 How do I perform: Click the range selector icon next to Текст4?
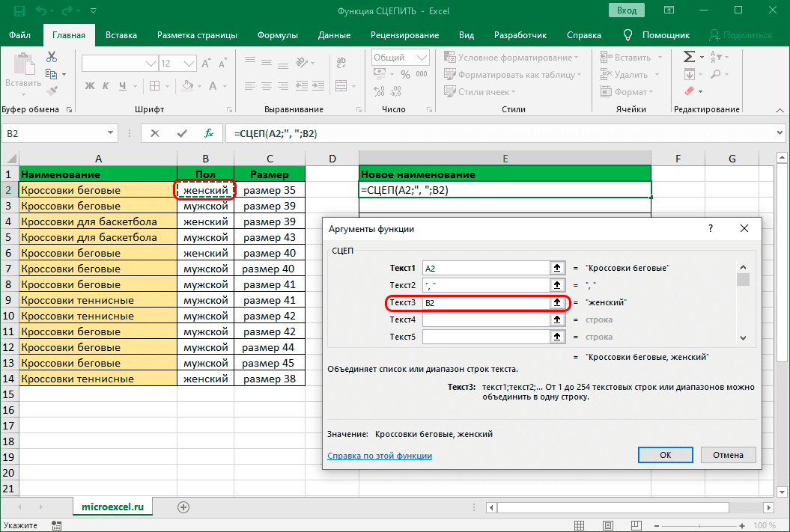557,319
